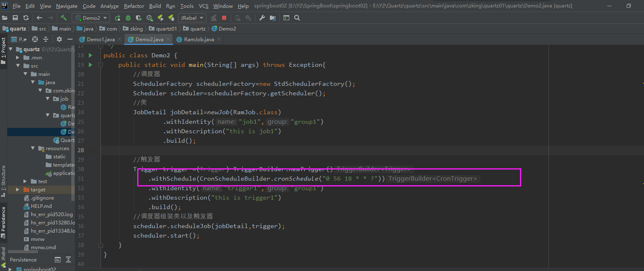The width and height of the screenshot is (644, 271).
Task: Click the Synchronize refresh toolbar icon
Action: pyautogui.click(x=26, y=18)
